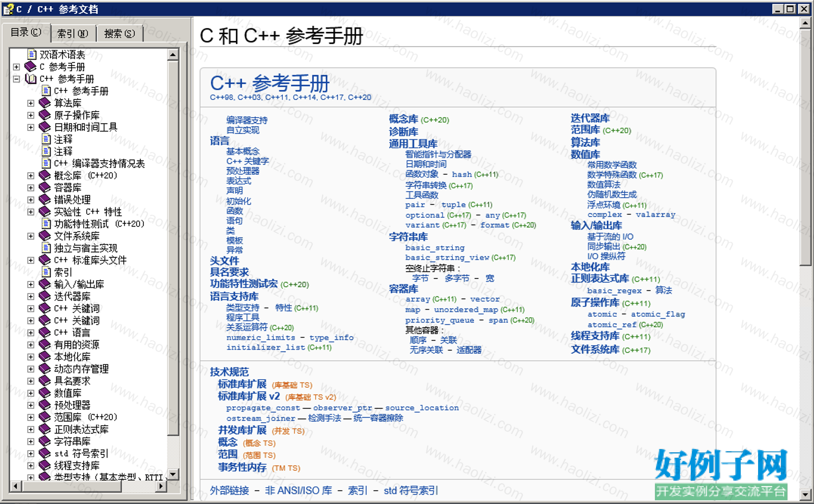The height and width of the screenshot is (504, 814).
Task: Open the 双语术语表 page icon
Action: click(32, 55)
